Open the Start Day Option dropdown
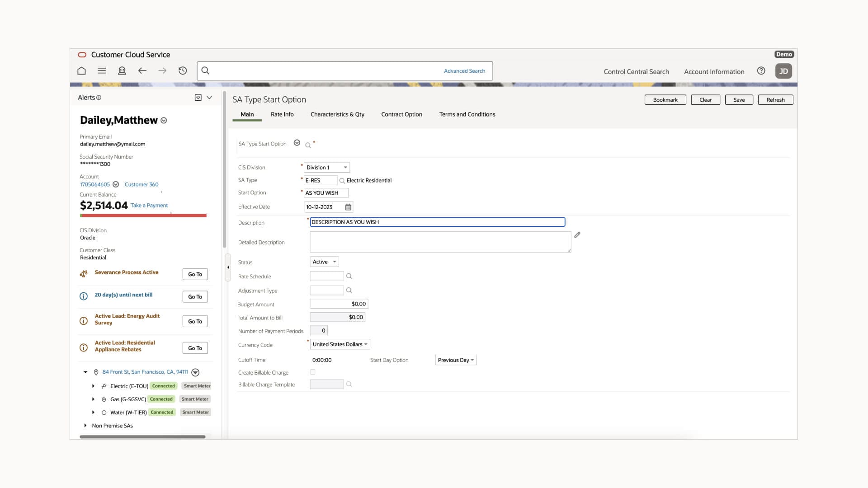868x488 pixels. tap(455, 360)
